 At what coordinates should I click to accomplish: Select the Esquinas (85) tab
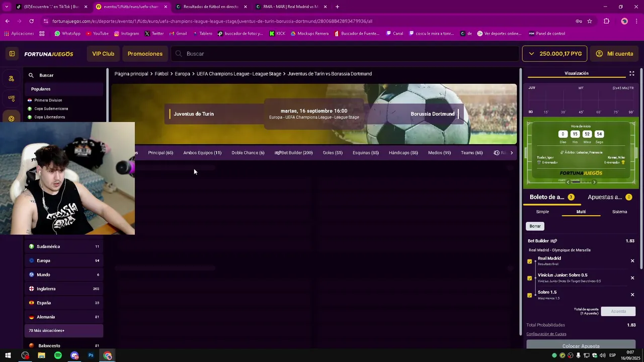(366, 153)
